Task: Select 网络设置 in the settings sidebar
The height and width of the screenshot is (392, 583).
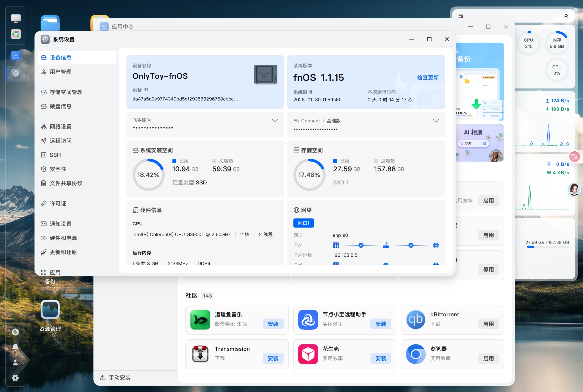Action: pos(61,126)
